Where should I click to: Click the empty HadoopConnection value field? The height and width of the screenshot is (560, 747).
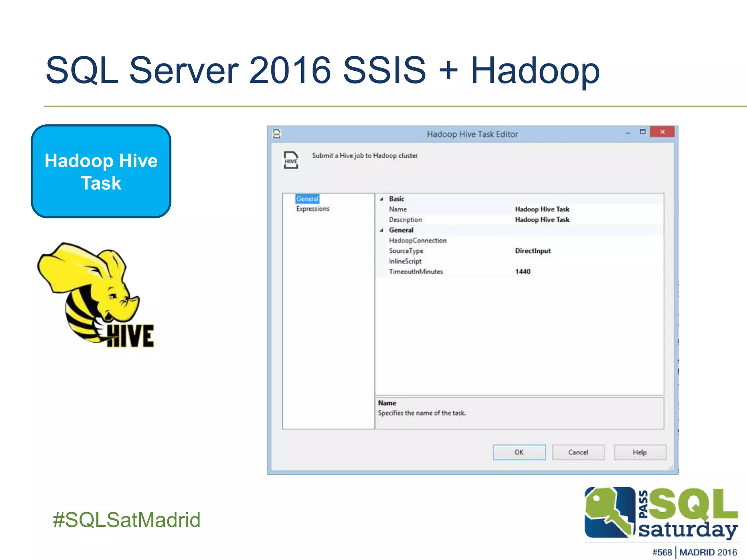[x=588, y=241]
